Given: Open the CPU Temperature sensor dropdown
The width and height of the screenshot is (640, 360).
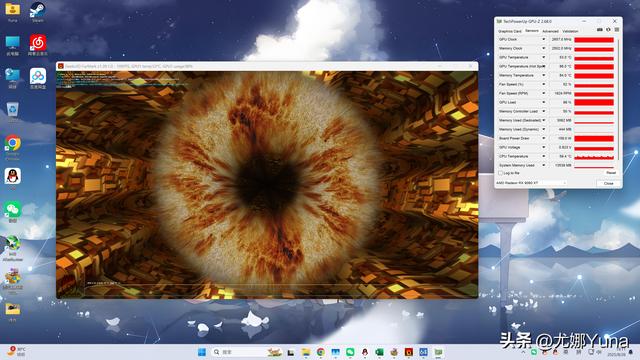Looking at the screenshot, I should pyautogui.click(x=543, y=156).
